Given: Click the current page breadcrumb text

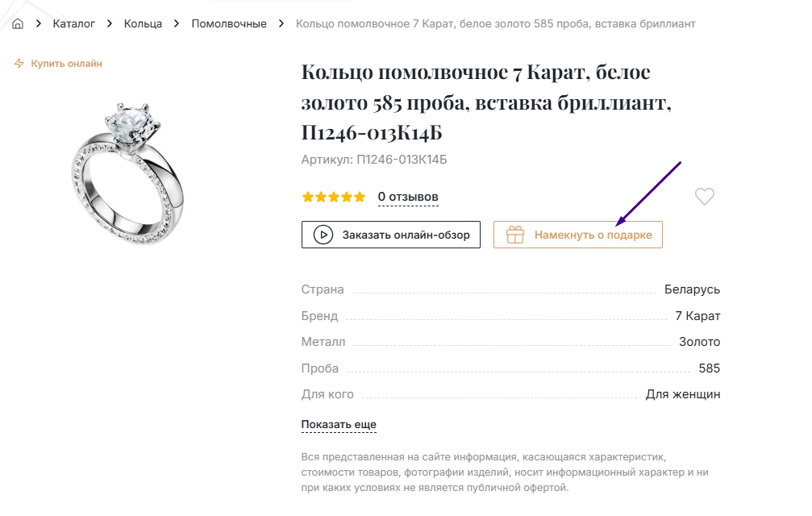Looking at the screenshot, I should click(495, 24).
